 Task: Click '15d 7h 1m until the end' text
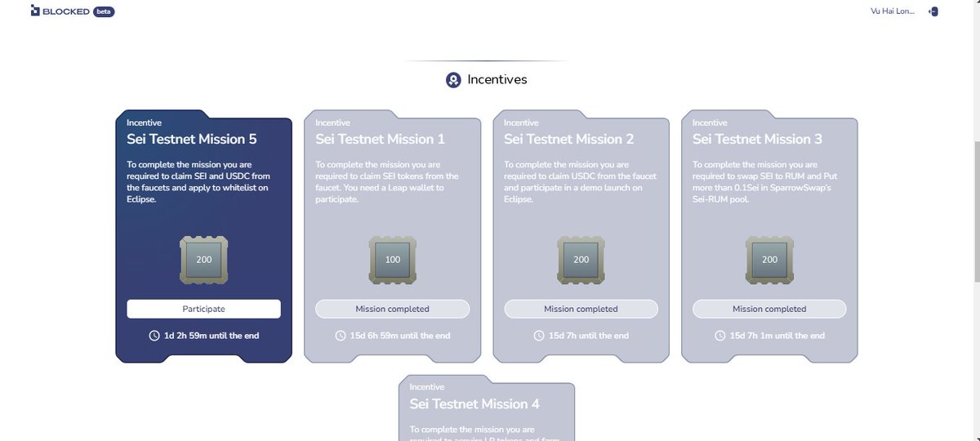777,336
